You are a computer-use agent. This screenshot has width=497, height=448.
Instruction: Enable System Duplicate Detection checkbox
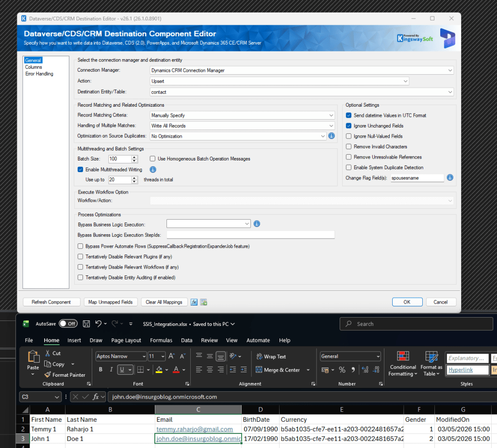pyautogui.click(x=348, y=167)
